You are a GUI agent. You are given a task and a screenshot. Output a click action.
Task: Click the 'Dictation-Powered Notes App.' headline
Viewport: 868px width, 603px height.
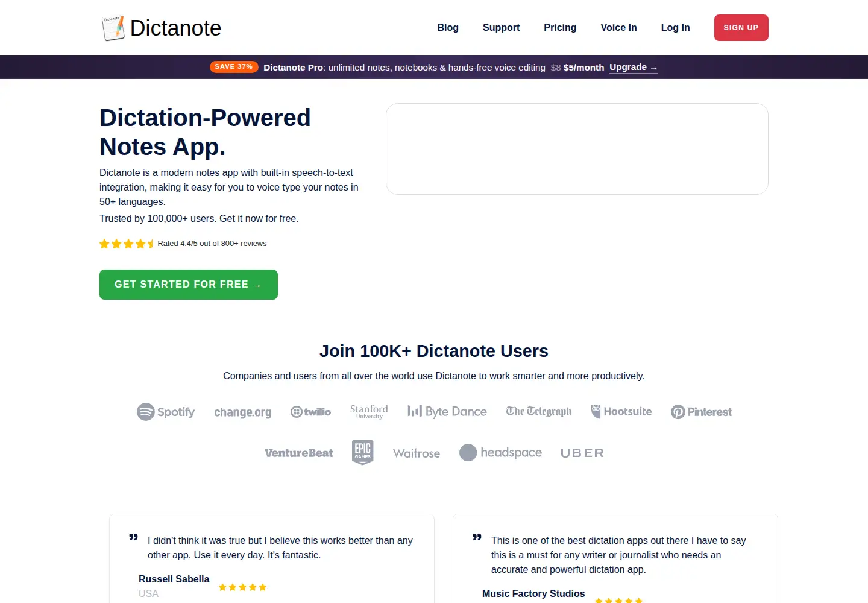click(x=205, y=132)
